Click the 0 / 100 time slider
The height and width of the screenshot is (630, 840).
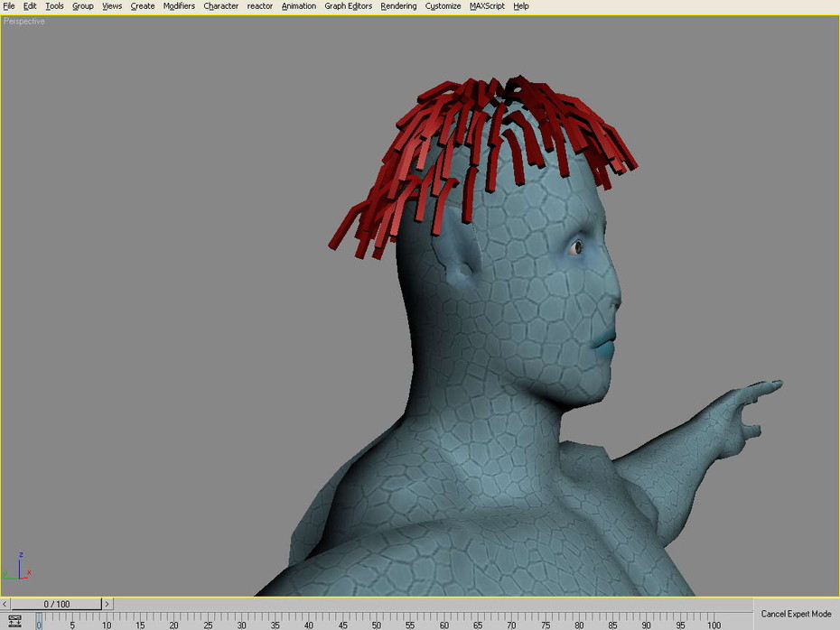56,604
